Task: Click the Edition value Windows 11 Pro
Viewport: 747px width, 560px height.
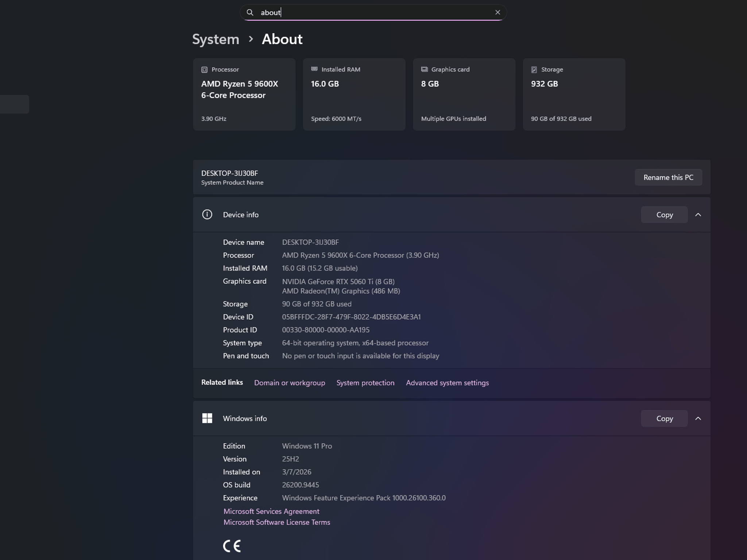Action: (x=307, y=446)
